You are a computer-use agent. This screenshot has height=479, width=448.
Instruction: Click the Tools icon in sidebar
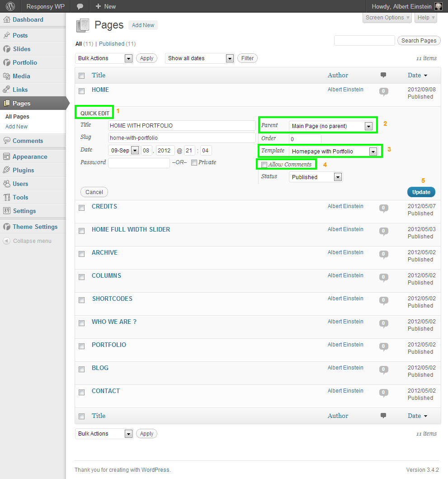pyautogui.click(x=7, y=197)
